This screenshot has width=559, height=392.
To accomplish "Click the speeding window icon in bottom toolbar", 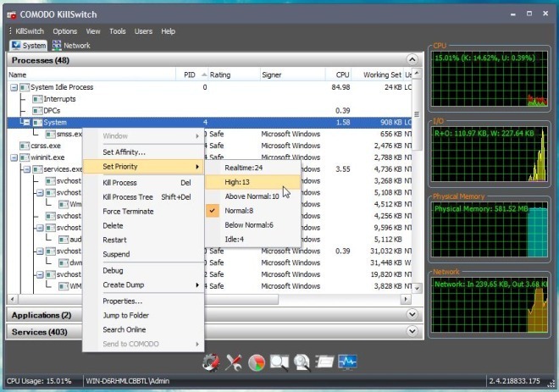I will [x=324, y=362].
